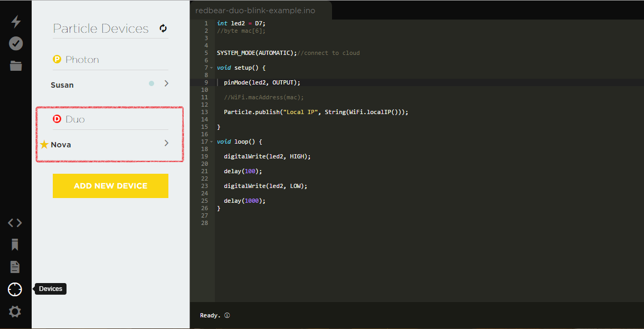This screenshot has height=329, width=644.
Task: Refresh the Particle Devices list
Action: [x=163, y=29]
